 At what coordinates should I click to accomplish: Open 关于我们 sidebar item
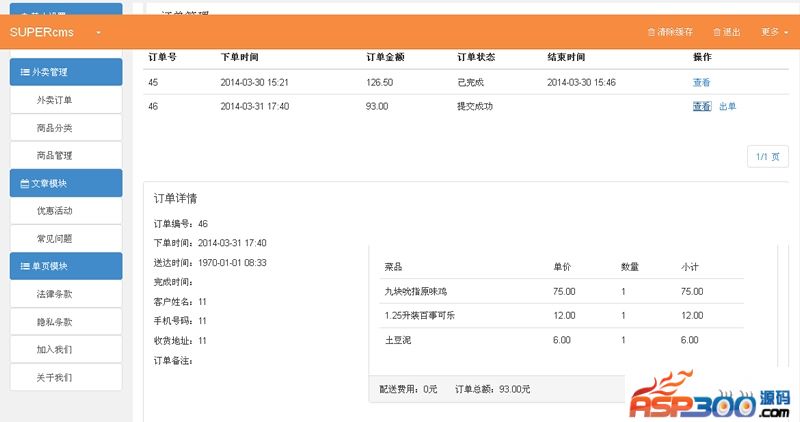54,378
